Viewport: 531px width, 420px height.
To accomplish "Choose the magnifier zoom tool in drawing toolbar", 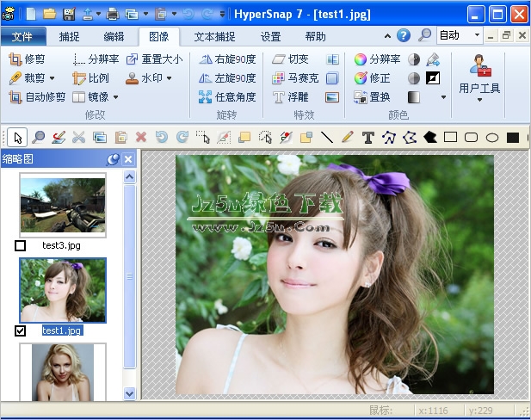I will coord(38,138).
